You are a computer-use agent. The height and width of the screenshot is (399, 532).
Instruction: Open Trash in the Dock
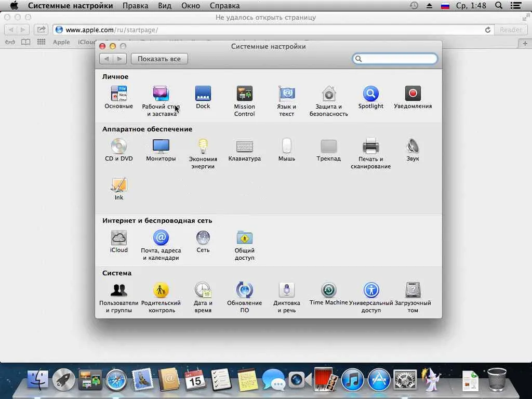(x=497, y=379)
